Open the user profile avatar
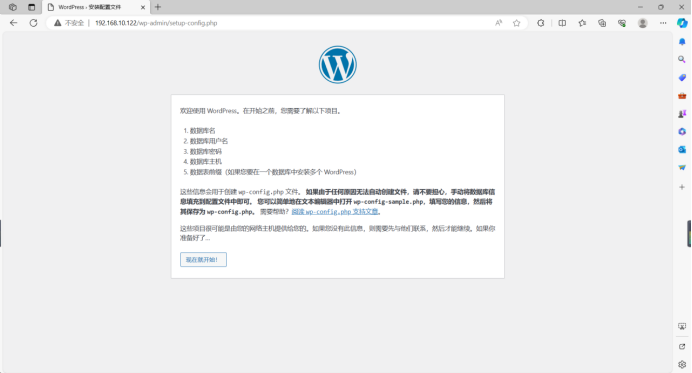 (x=643, y=23)
